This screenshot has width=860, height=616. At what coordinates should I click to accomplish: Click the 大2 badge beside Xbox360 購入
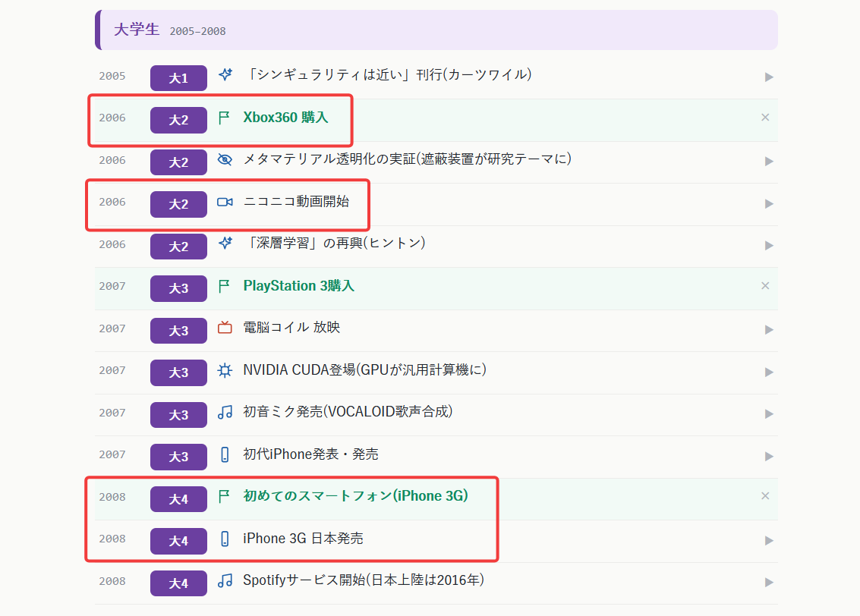click(x=179, y=120)
